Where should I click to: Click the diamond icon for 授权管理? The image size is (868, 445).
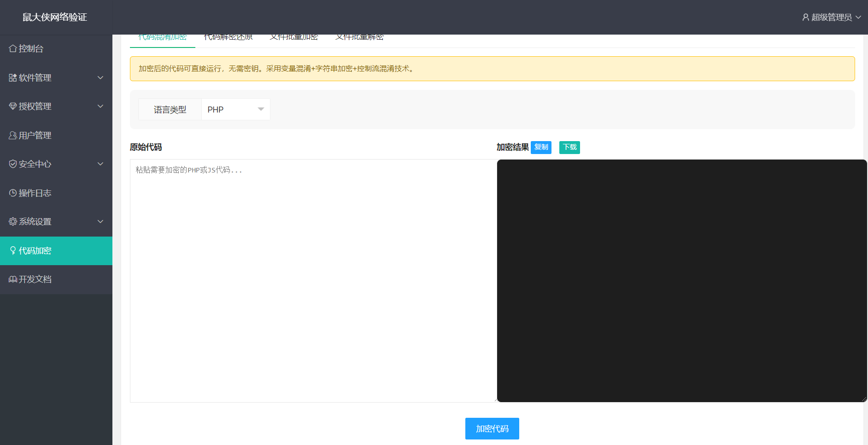point(13,106)
